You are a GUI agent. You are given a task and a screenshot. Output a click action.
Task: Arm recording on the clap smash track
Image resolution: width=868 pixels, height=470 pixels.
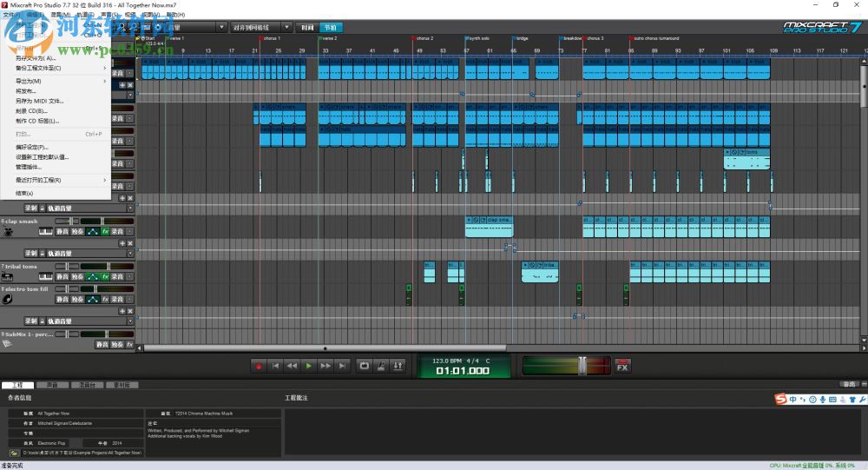(117, 232)
